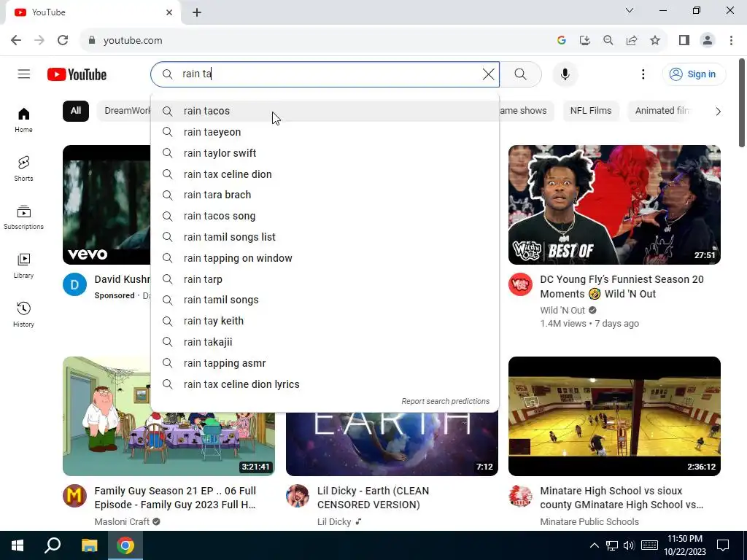Select the All filter chip
Viewport: 747px width, 560px height.
point(76,111)
